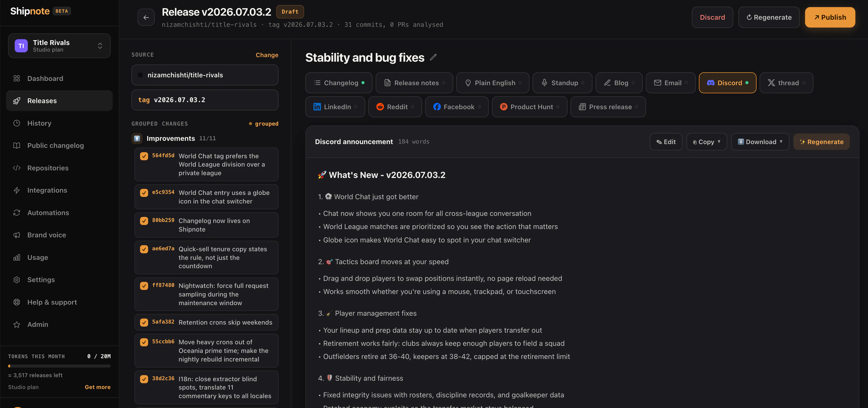
Task: Switch to the Blog tab
Action: pyautogui.click(x=619, y=83)
